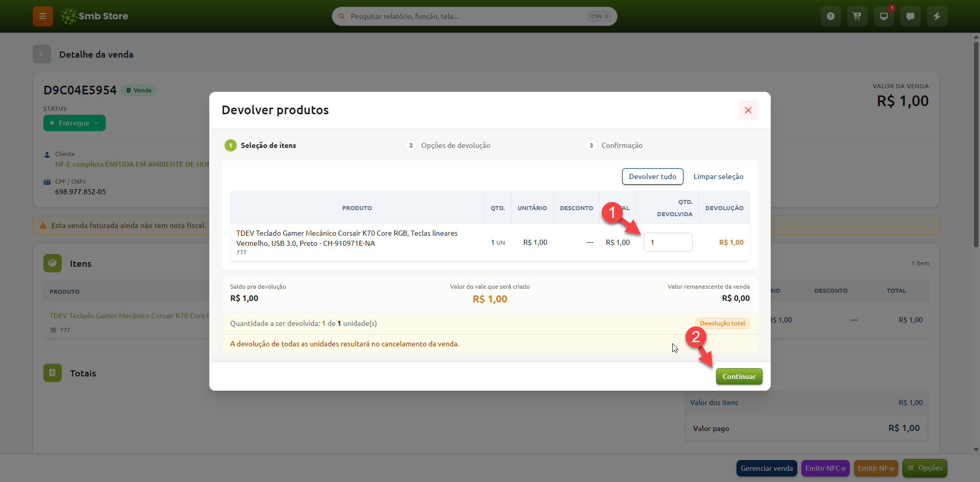Click Emitir NFC-e button
980x482 pixels.
[825, 468]
